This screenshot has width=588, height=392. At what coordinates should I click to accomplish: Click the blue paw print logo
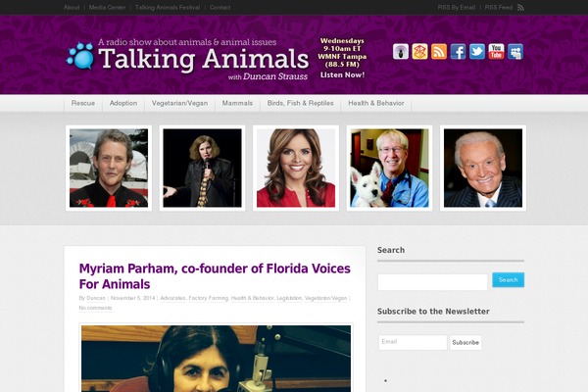[x=80, y=56]
